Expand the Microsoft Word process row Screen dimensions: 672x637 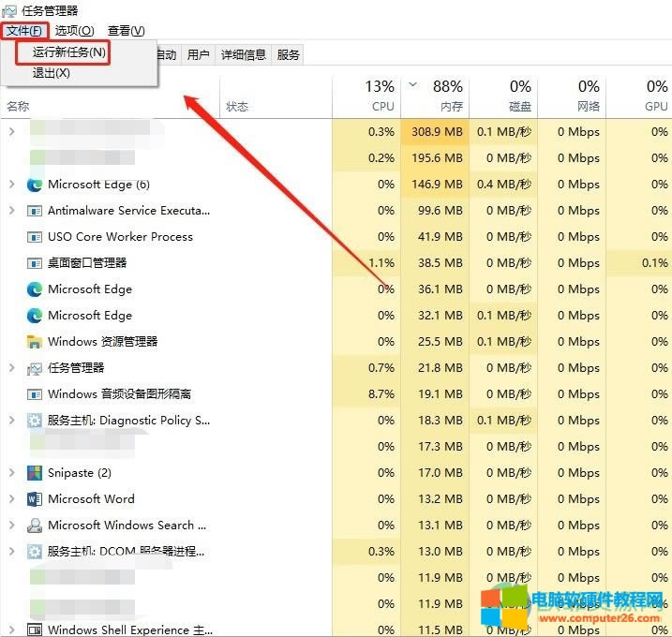11,499
